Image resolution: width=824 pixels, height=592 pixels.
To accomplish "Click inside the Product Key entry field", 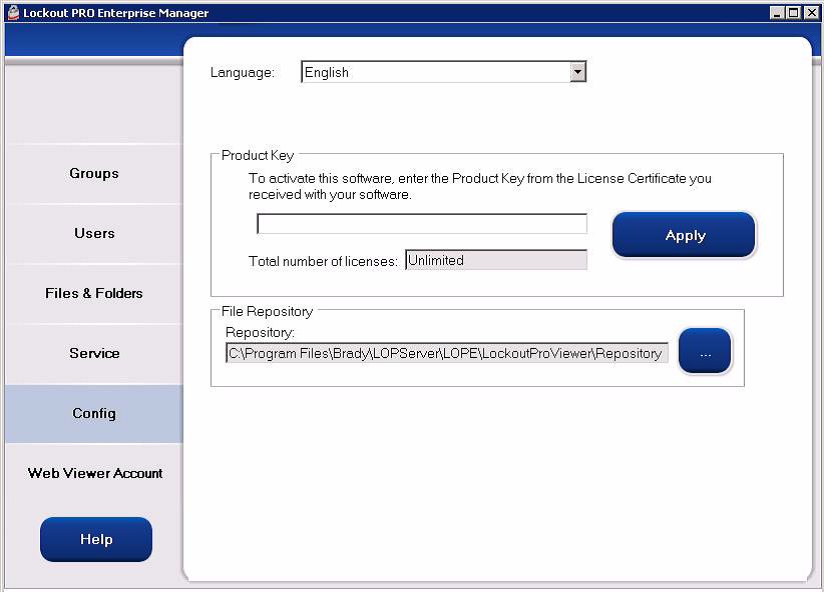I will tap(420, 223).
